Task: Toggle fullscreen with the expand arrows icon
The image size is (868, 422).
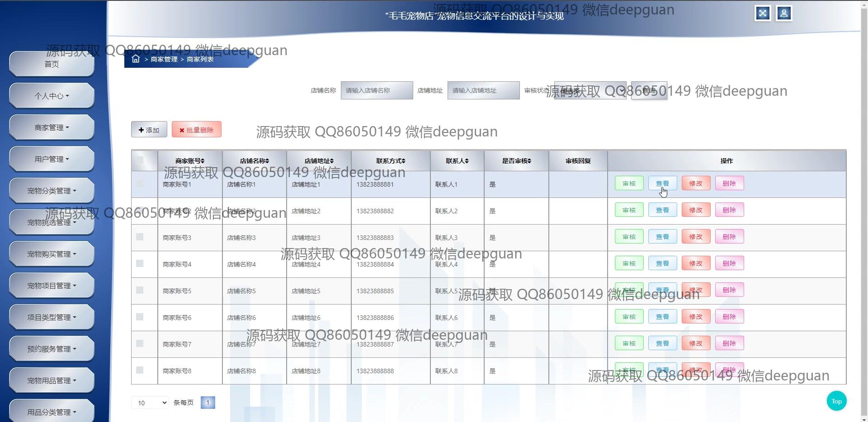Action: coord(763,13)
